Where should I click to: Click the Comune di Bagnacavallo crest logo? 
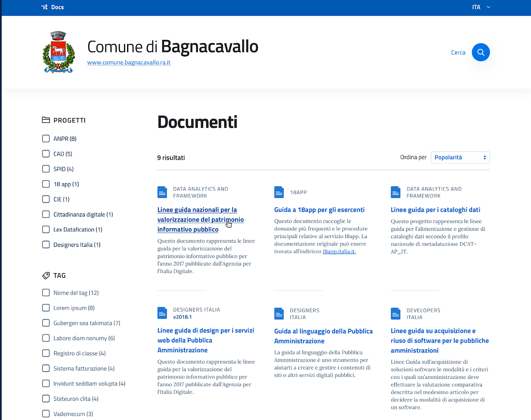point(58,52)
